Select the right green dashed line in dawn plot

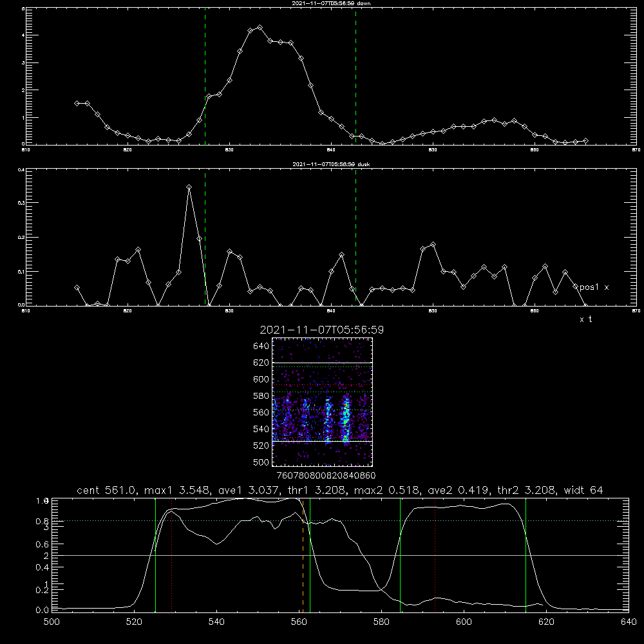355,76
